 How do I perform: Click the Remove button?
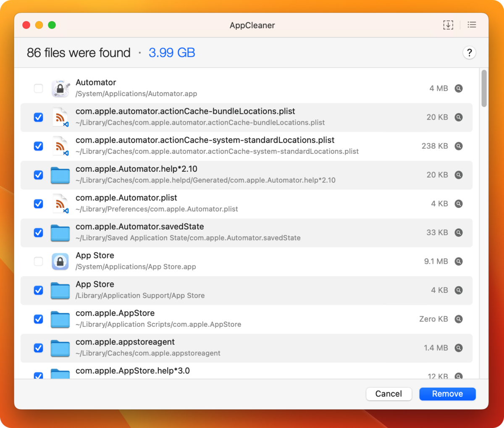click(447, 394)
